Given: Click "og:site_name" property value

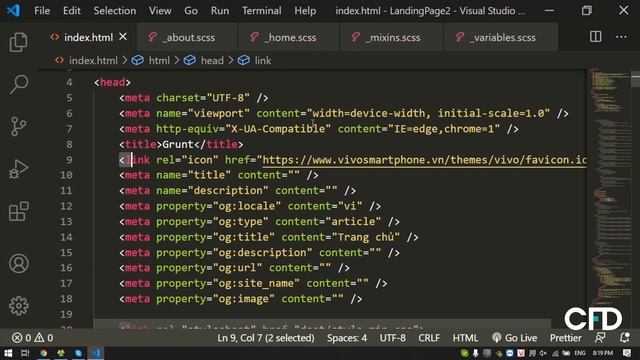Looking at the screenshot, I should pos(256,283).
